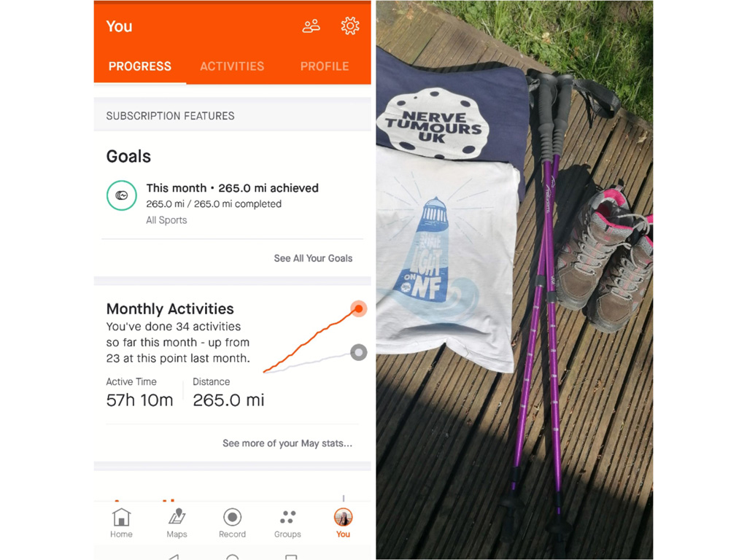Click the orange current-month chart marker
The image size is (747, 560).
pos(359,309)
